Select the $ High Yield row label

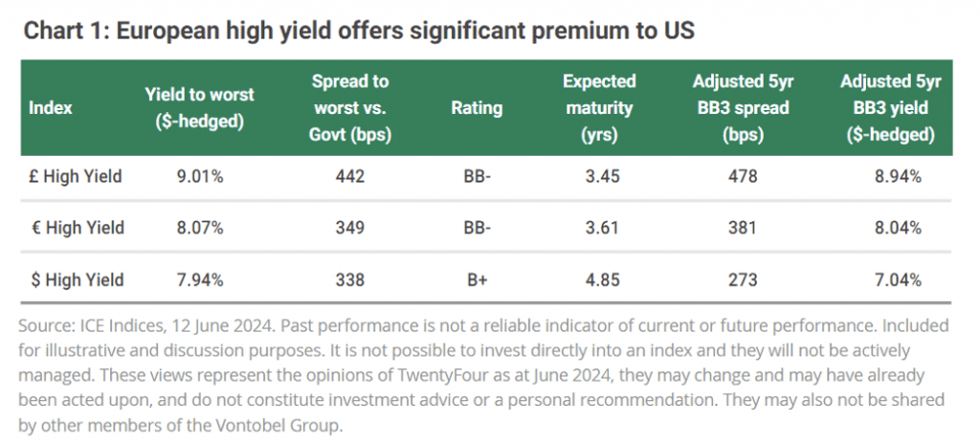[x=77, y=279]
